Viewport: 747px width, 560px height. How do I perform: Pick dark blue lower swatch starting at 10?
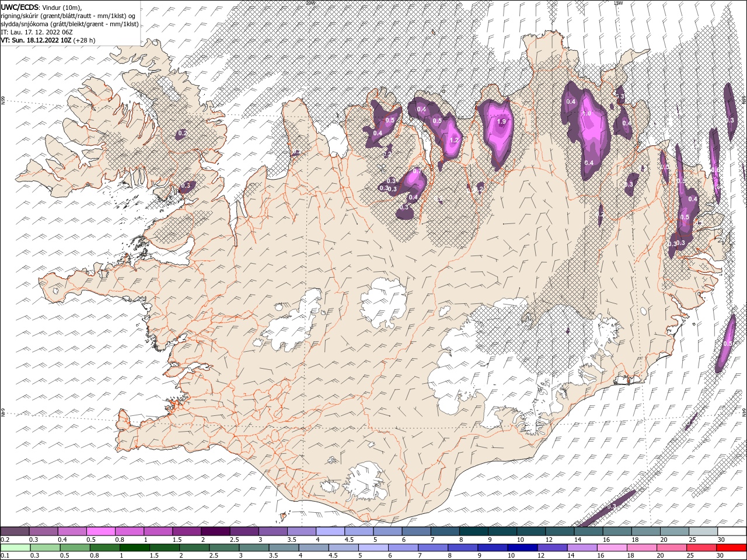(x=522, y=548)
